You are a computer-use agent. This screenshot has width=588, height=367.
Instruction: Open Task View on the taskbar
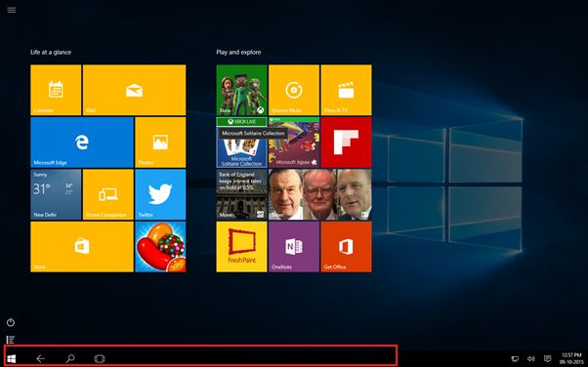[100, 359]
